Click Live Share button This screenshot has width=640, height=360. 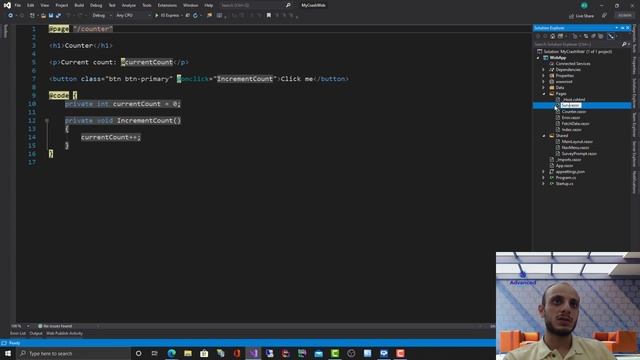(581, 16)
